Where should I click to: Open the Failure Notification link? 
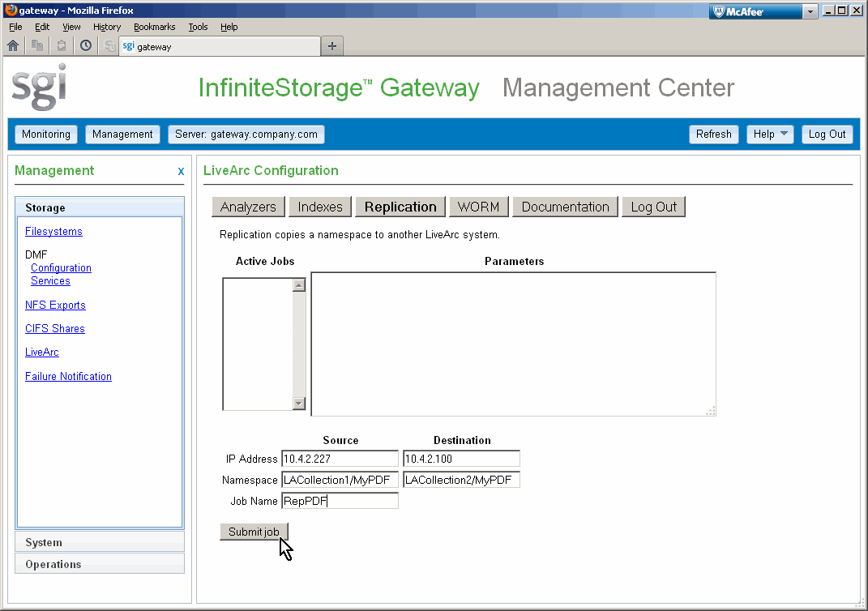coord(68,376)
